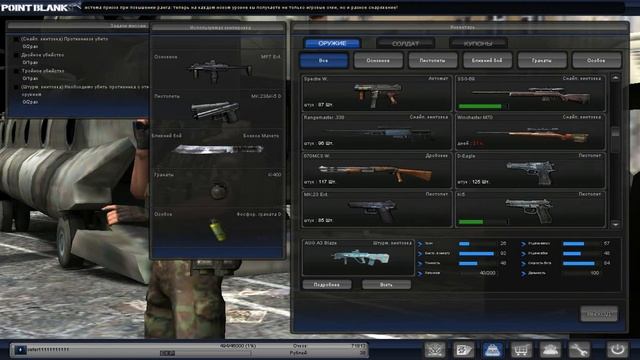Screen dimensions: 640x360
Task: Click the arrow icon beside the 26 stat
Action: pyautogui.click(x=420, y=244)
